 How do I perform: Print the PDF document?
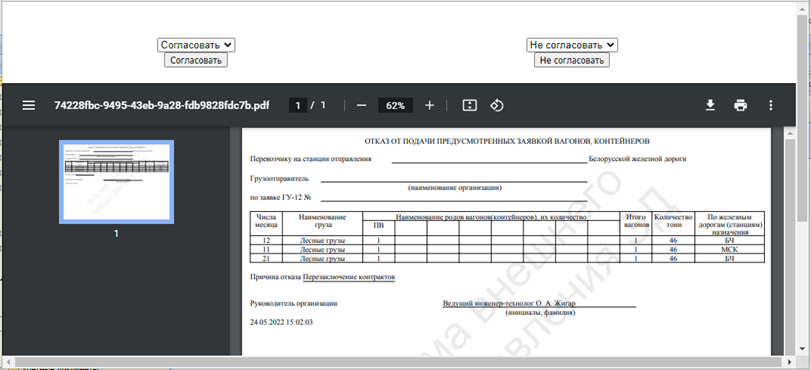[x=741, y=106]
